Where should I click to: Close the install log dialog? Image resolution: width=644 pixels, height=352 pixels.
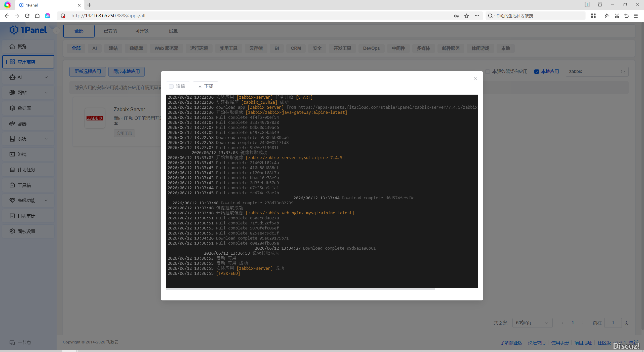(x=475, y=78)
